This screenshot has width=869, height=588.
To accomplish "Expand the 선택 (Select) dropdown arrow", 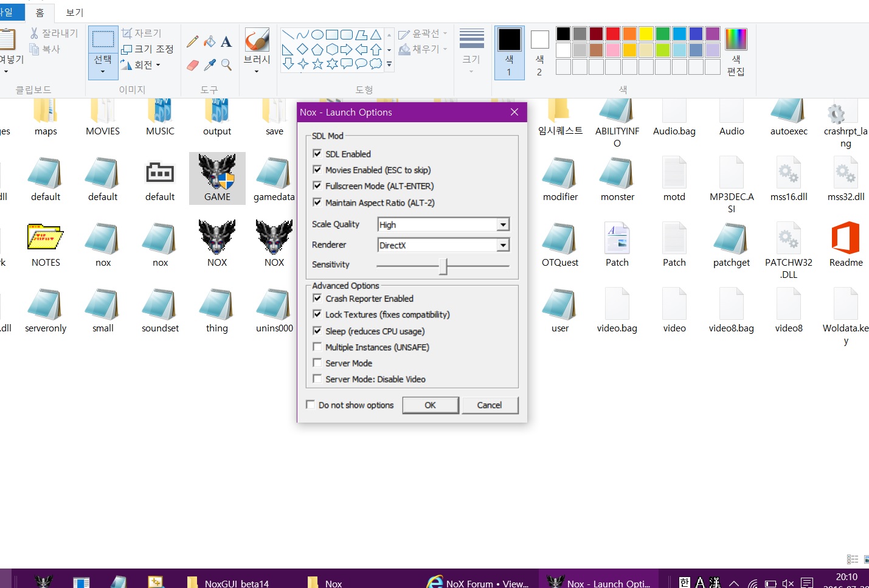I will (x=103, y=72).
